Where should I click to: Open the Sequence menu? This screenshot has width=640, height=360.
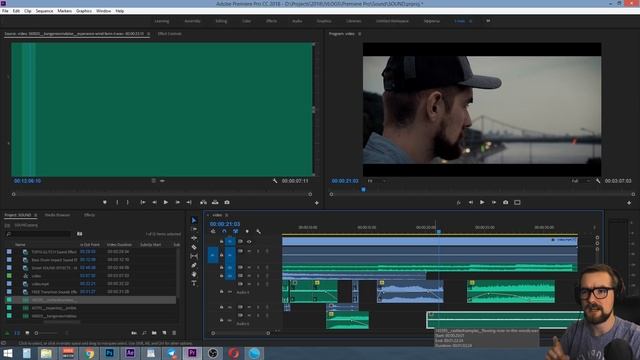[44, 11]
